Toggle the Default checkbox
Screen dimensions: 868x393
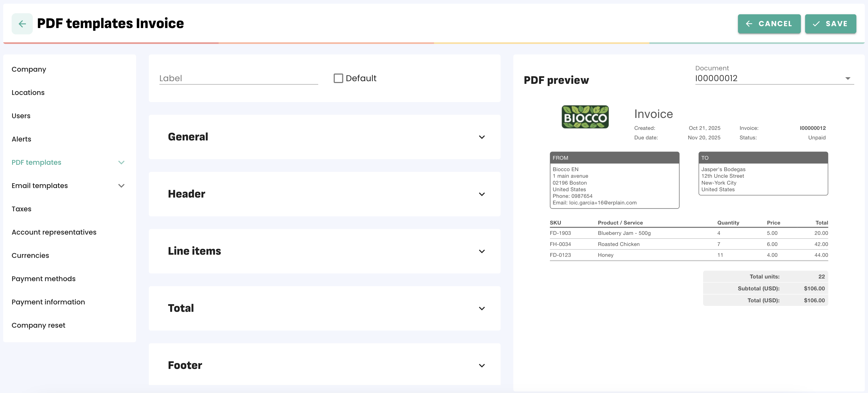pyautogui.click(x=338, y=78)
